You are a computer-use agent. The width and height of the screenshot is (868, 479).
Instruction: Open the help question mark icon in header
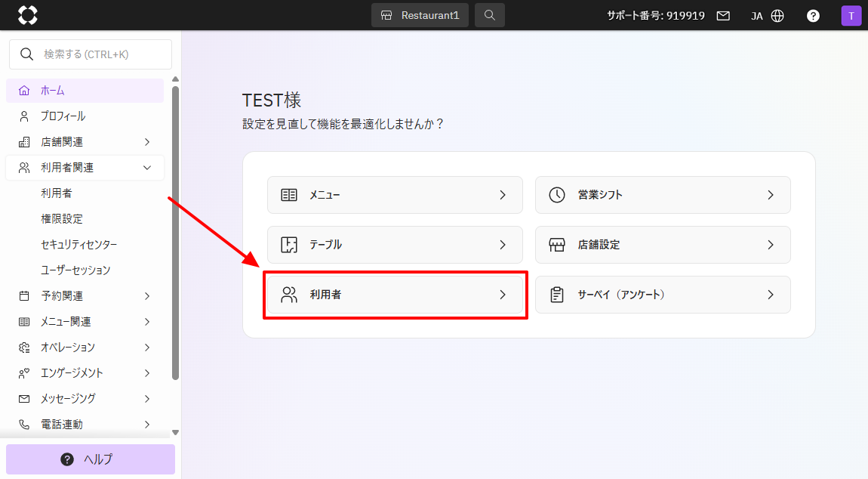[x=813, y=16]
